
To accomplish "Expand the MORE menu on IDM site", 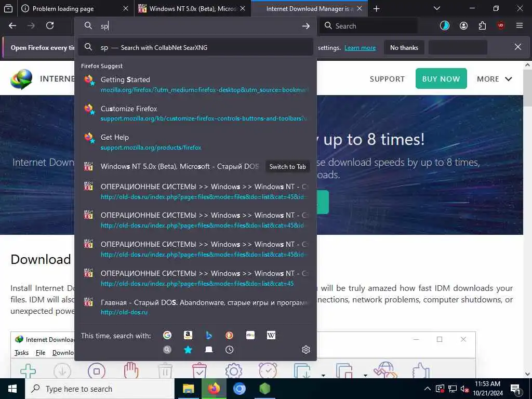I will 495,79.
